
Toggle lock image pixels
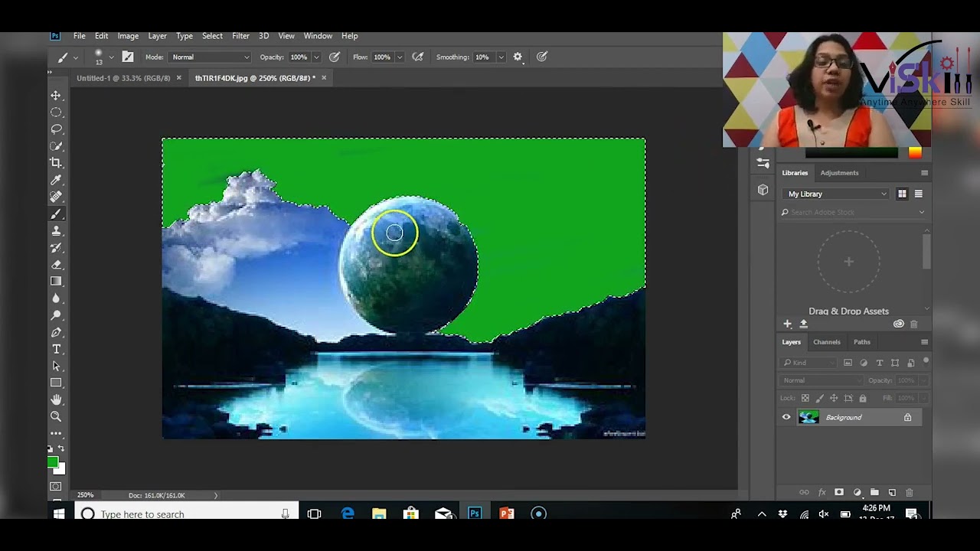coord(819,398)
